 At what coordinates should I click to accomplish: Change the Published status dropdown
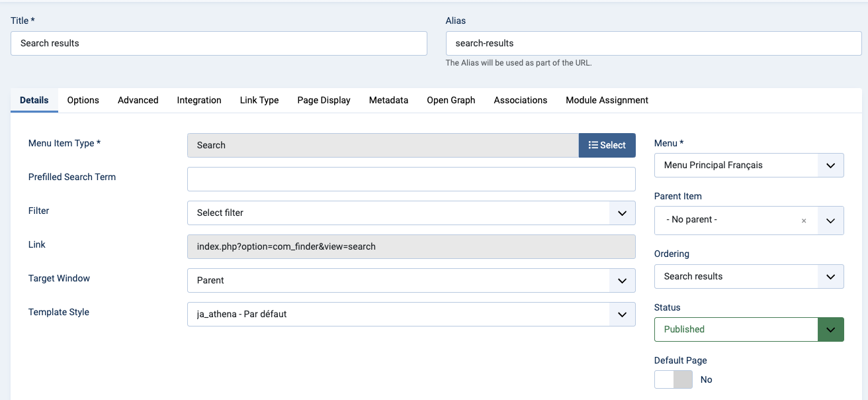(748, 329)
